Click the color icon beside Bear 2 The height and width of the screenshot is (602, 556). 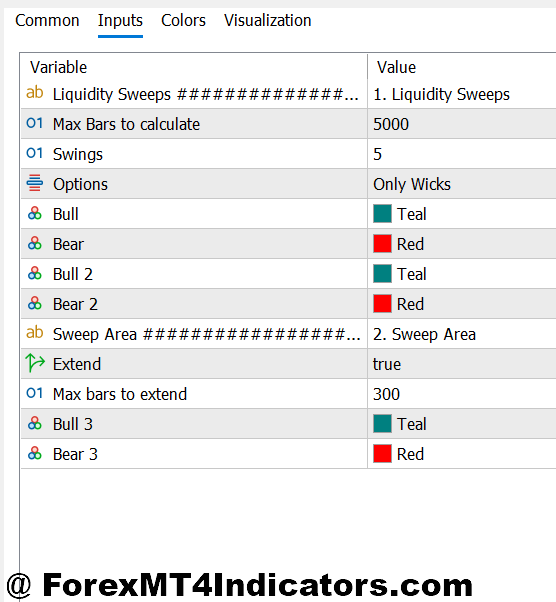click(x=35, y=303)
